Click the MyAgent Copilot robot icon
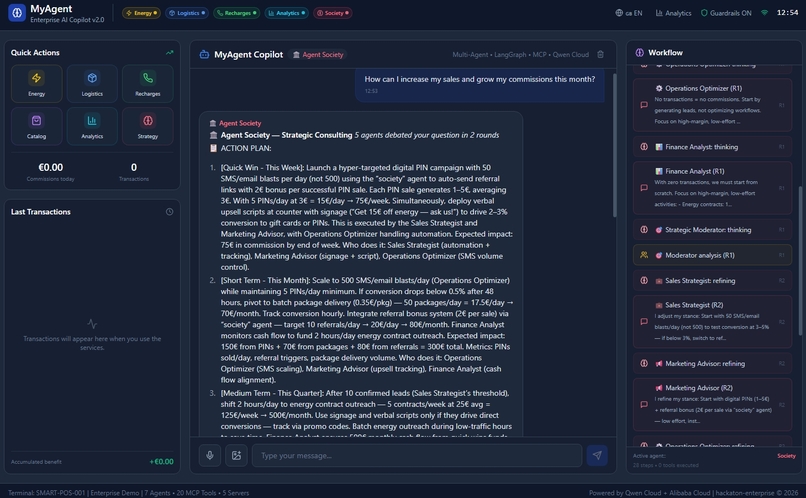This screenshot has width=806, height=498. [x=204, y=54]
